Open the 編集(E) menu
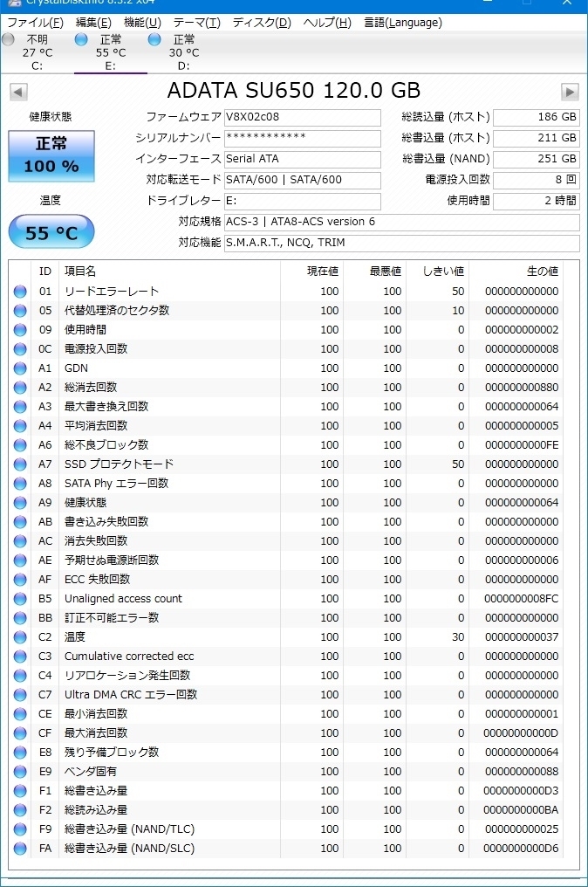The image size is (588, 887). click(x=93, y=23)
